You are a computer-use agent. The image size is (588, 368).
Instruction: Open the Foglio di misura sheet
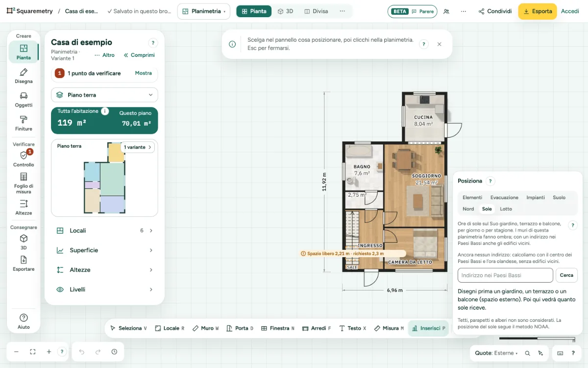point(24,183)
